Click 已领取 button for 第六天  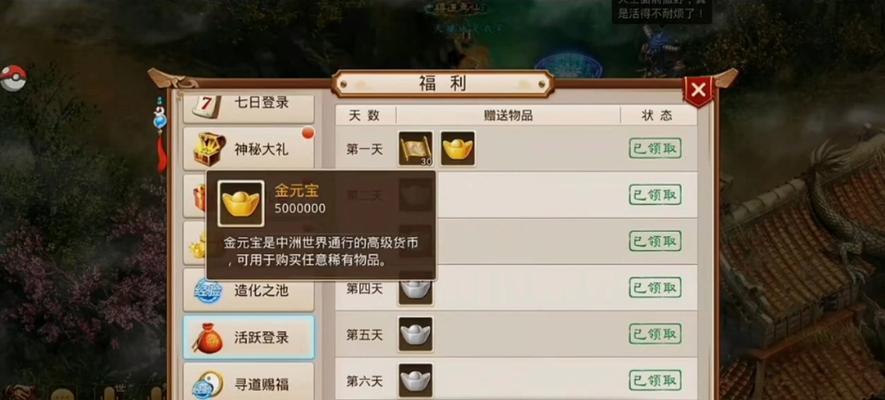(655, 380)
